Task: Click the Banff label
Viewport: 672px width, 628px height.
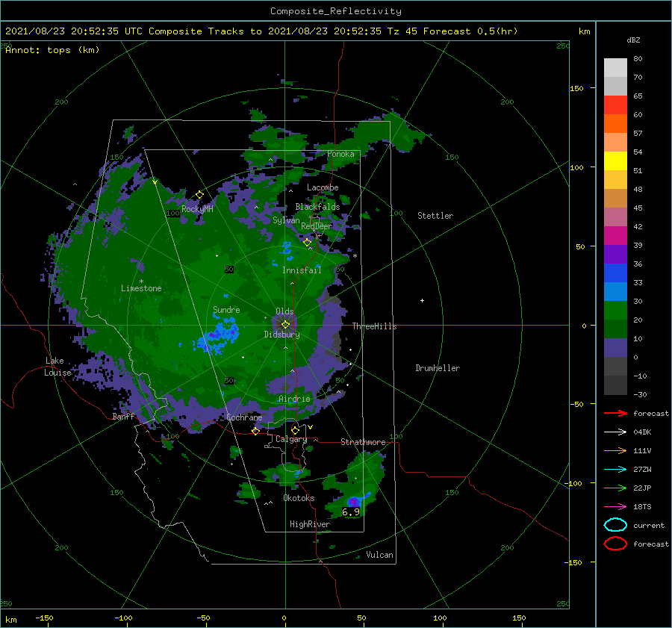Action: 123,416
